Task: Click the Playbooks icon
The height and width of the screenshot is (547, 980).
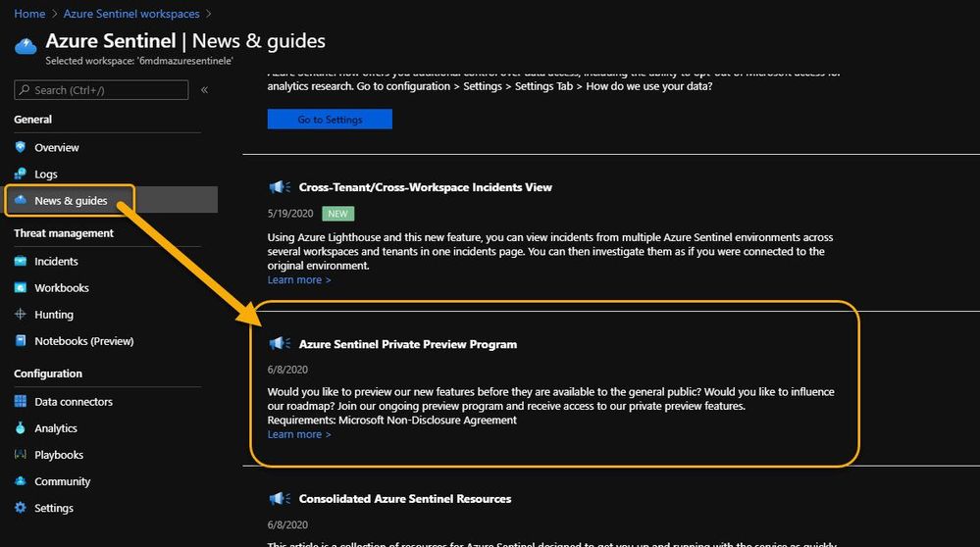Action: [21, 454]
